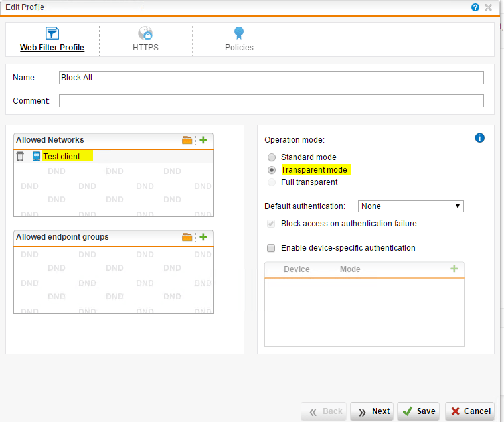Screen dimensions: 504x422
Task: Select Standard mode radio button
Action: tap(272, 157)
